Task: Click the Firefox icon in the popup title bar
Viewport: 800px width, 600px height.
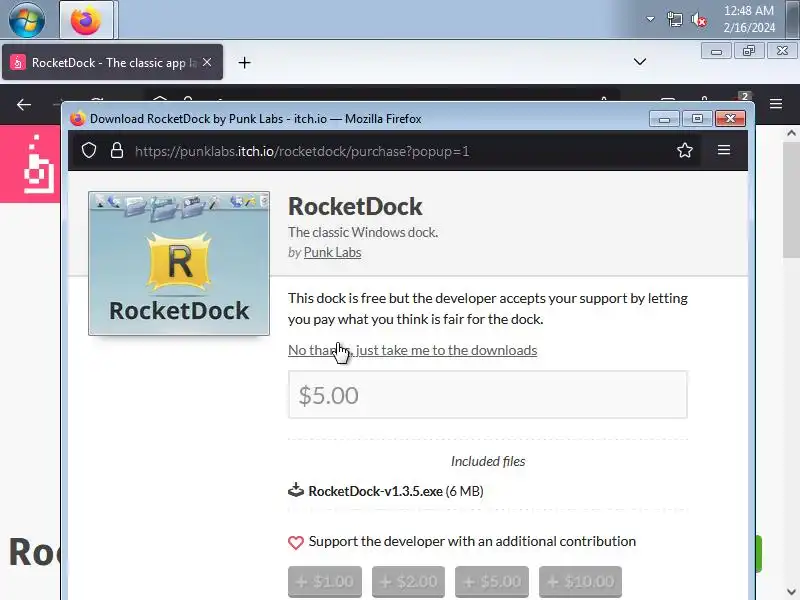Action: 78,118
